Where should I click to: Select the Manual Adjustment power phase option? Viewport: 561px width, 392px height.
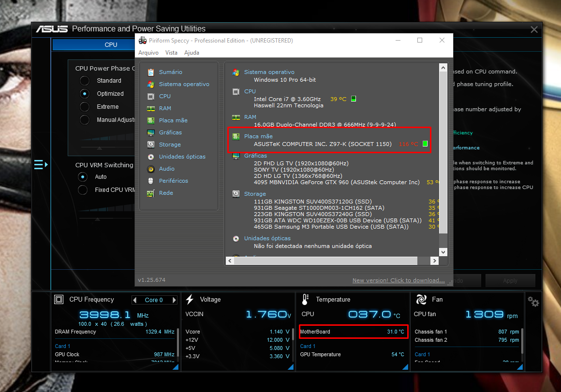click(85, 120)
